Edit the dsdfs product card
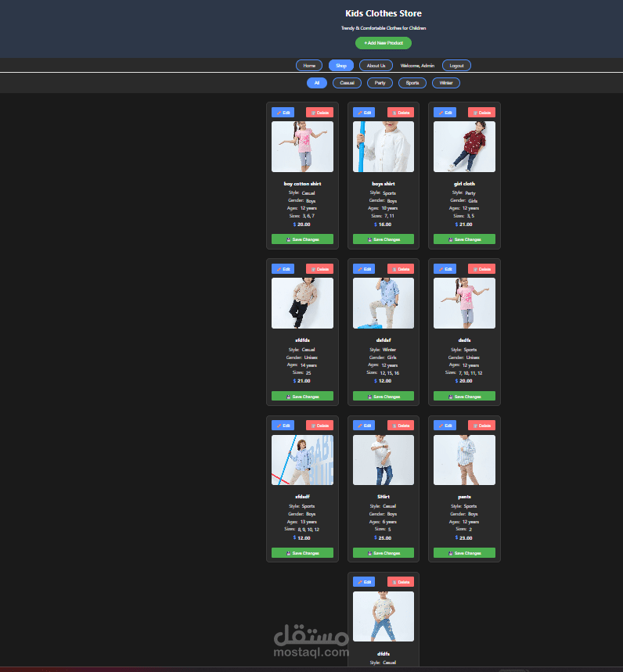 (445, 268)
